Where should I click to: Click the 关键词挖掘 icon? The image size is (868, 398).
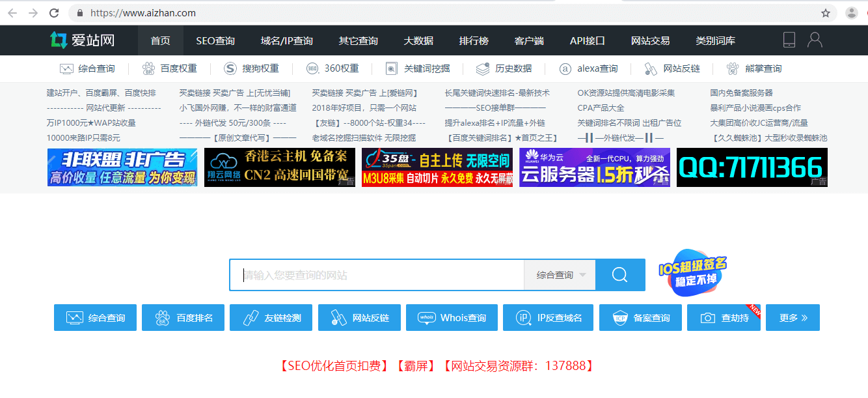[x=391, y=68]
